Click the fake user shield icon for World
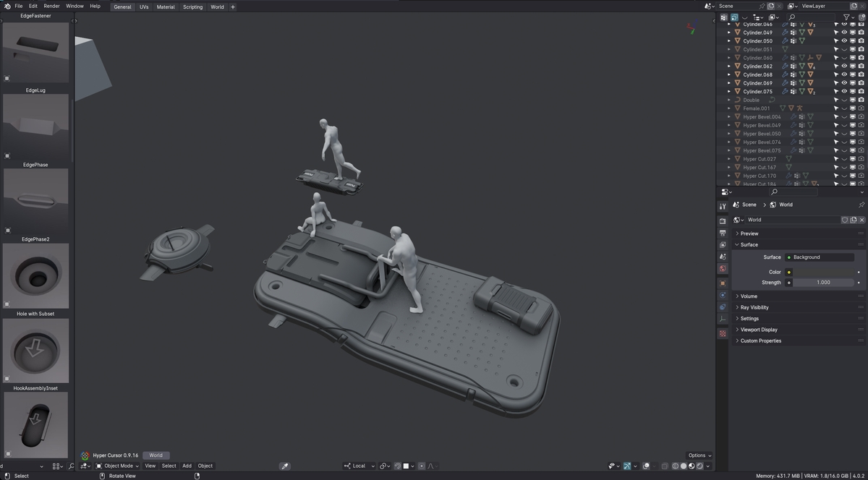868x480 pixels. 845,220
